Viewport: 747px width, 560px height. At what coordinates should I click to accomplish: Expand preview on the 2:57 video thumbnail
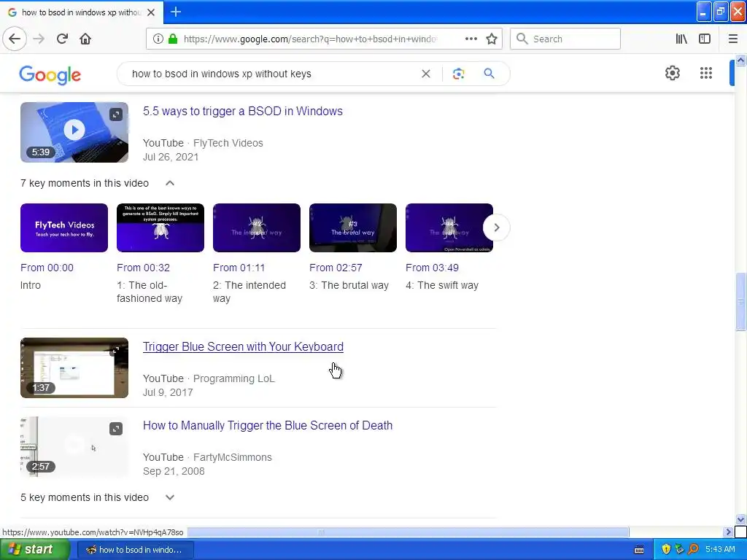[x=116, y=429]
